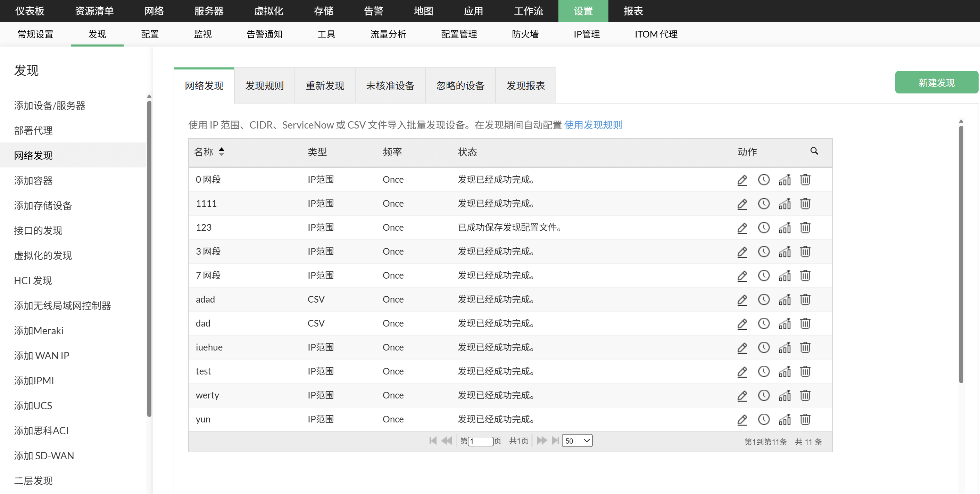980x494 pixels.
Task: Click 新建发现 button
Action: [x=936, y=83]
